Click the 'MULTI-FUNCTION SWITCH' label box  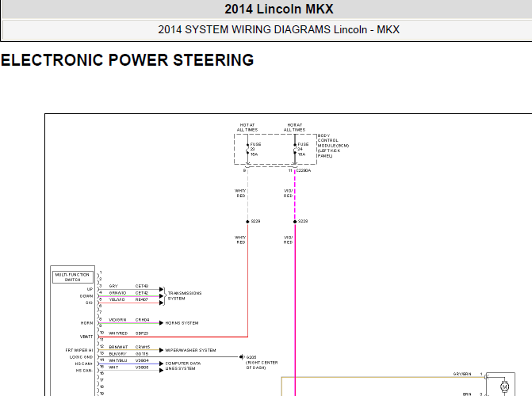72,277
